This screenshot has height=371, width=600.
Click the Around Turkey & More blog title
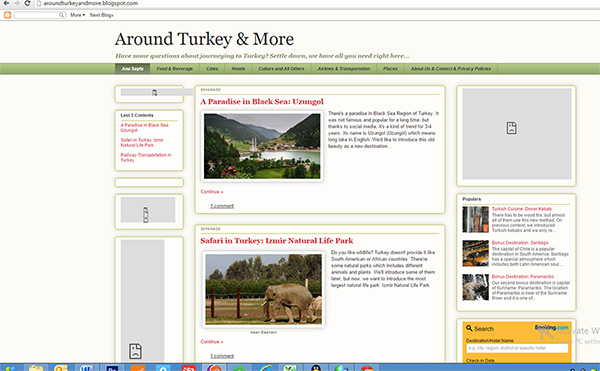tap(204, 39)
